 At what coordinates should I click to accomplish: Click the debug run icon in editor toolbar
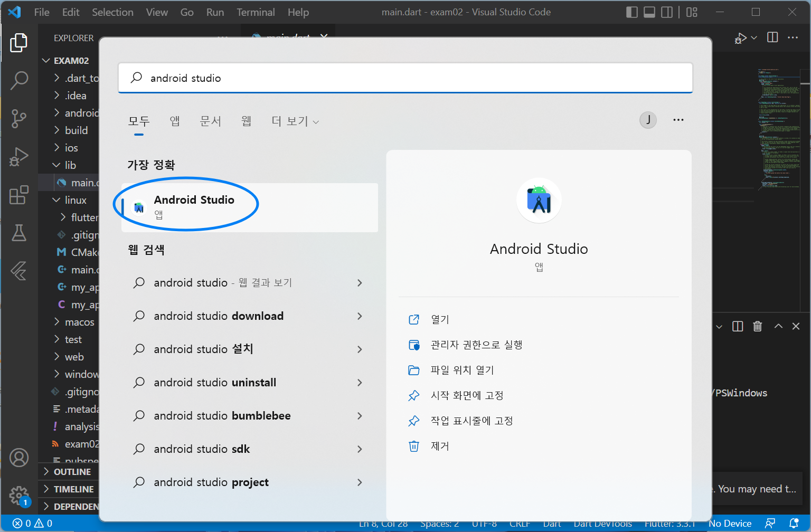point(740,38)
